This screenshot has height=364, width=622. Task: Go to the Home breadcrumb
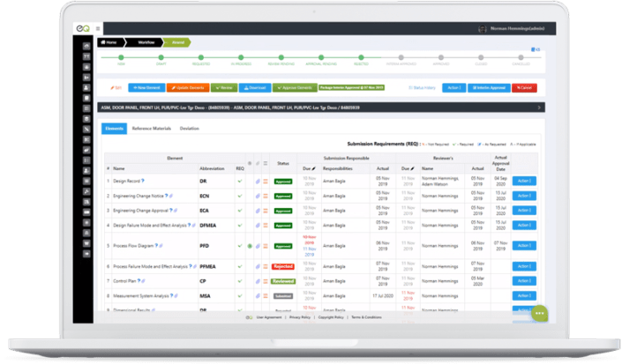(x=110, y=42)
